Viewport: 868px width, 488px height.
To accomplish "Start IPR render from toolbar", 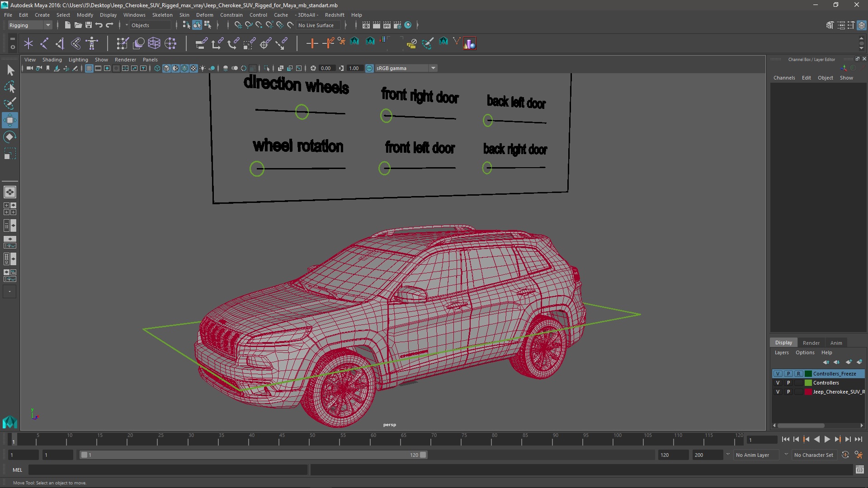I will [x=387, y=25].
